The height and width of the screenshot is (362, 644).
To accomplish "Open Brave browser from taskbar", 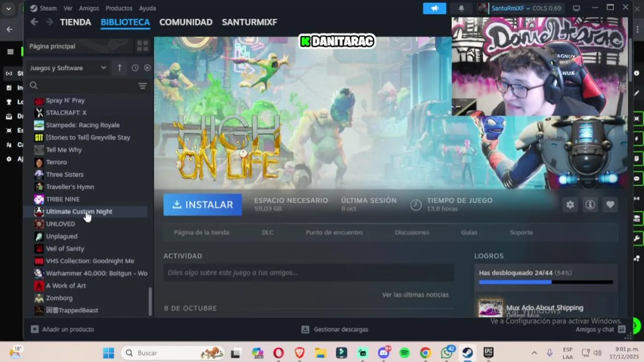I will click(x=299, y=353).
